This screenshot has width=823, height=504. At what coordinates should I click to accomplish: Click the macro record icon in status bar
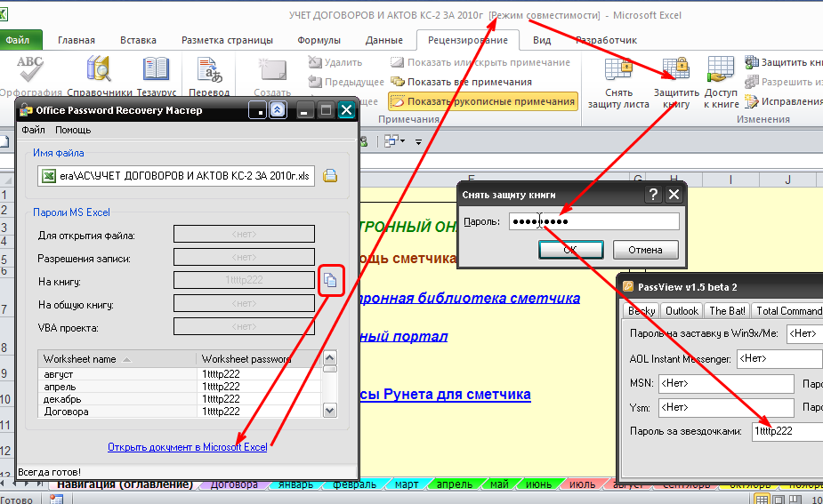56,500
